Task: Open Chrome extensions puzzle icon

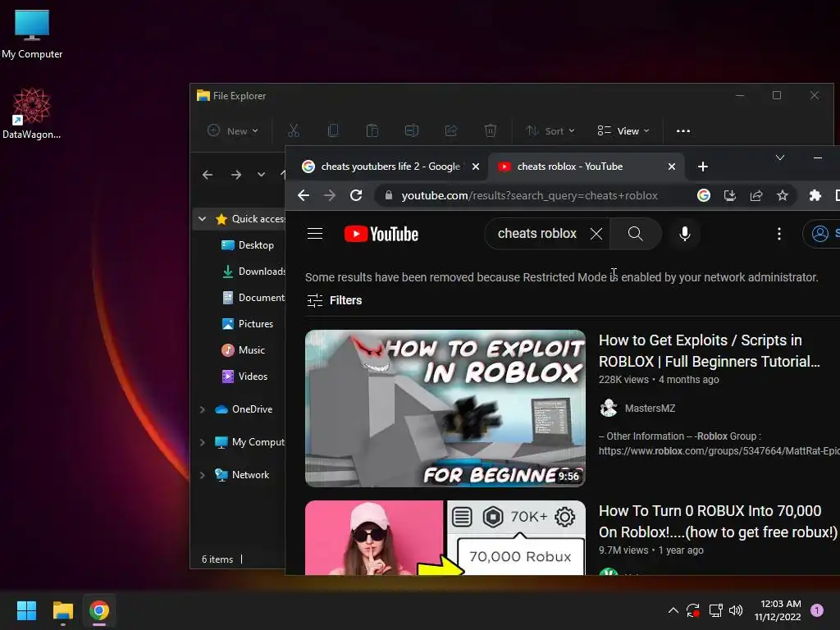Action: [x=815, y=195]
